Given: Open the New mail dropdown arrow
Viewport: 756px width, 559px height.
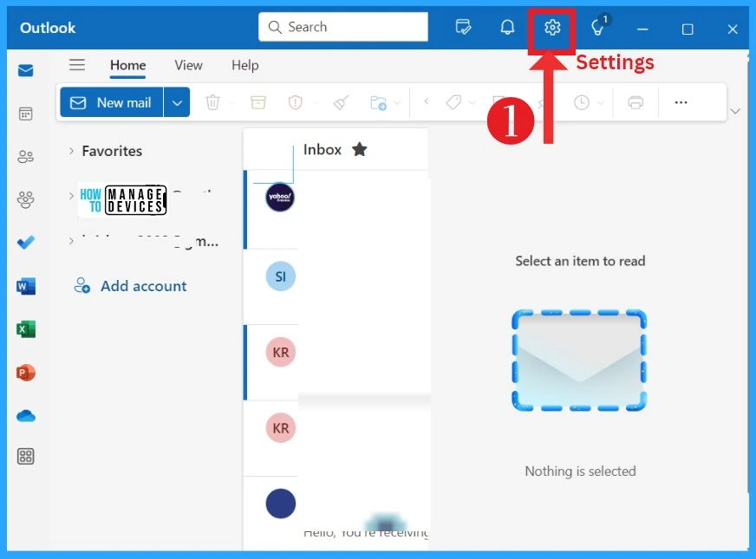Looking at the screenshot, I should 177,102.
